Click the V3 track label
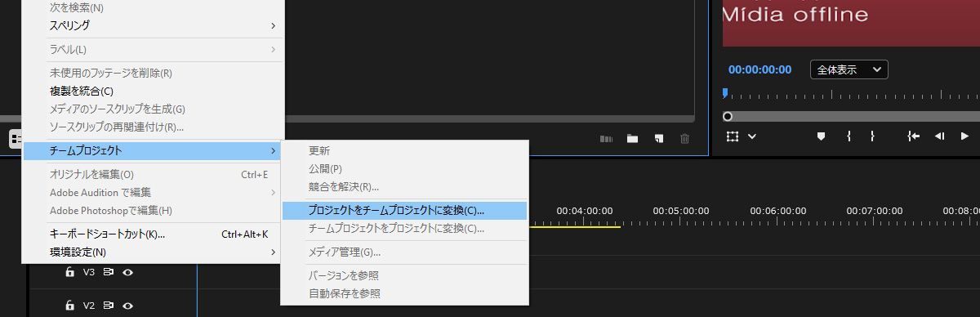The width and height of the screenshot is (980, 317). tap(89, 273)
